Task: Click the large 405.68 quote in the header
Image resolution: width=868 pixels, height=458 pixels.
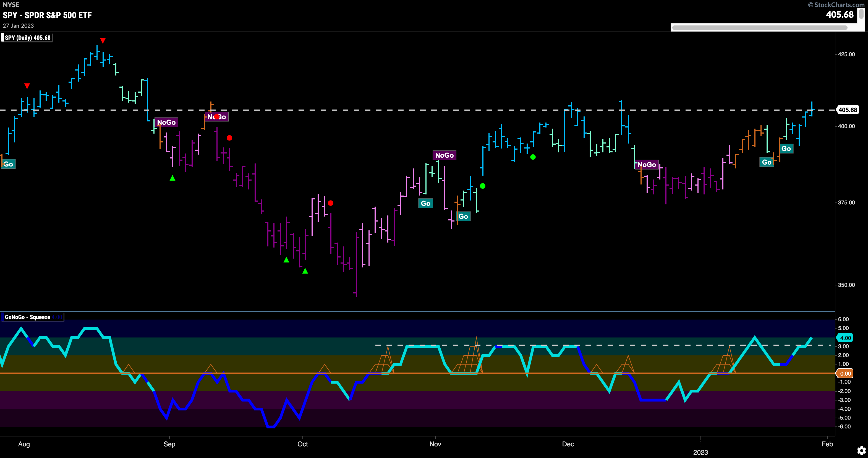Action: click(x=839, y=14)
